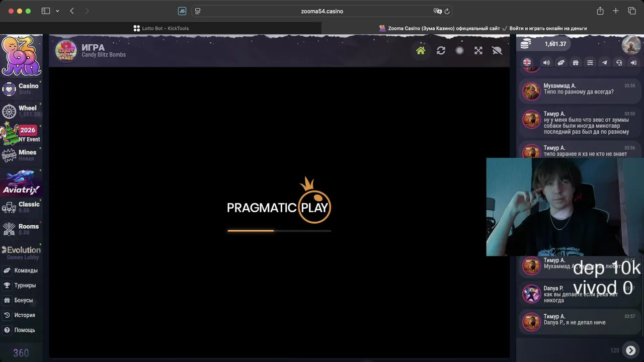Open Помощь in the sidebar
The image size is (644, 362).
[21, 330]
